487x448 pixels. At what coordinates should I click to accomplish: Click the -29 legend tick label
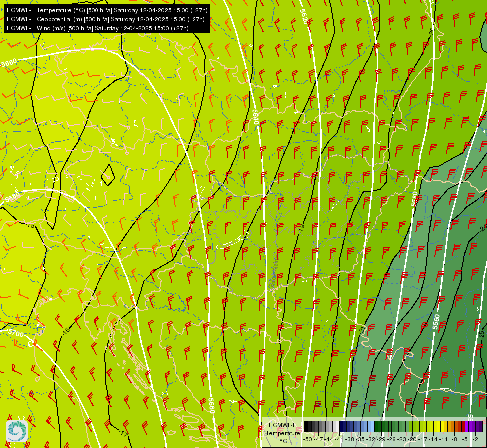click(x=382, y=439)
